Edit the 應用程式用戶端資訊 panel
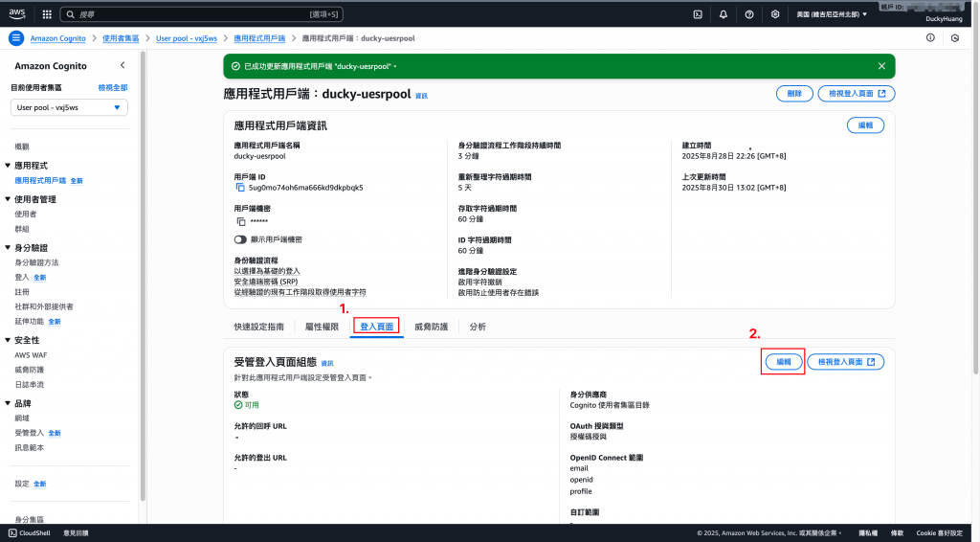The image size is (980, 542). [x=865, y=125]
